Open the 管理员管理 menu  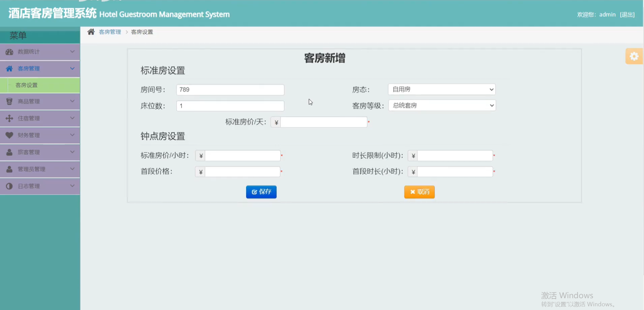click(x=40, y=169)
